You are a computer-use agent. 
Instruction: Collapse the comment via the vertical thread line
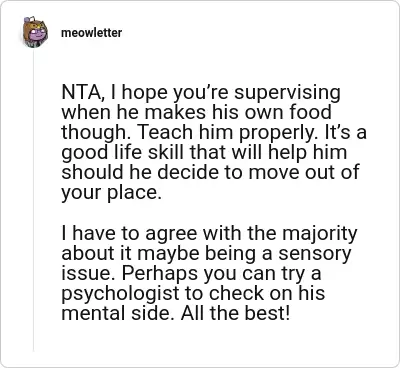(33, 200)
